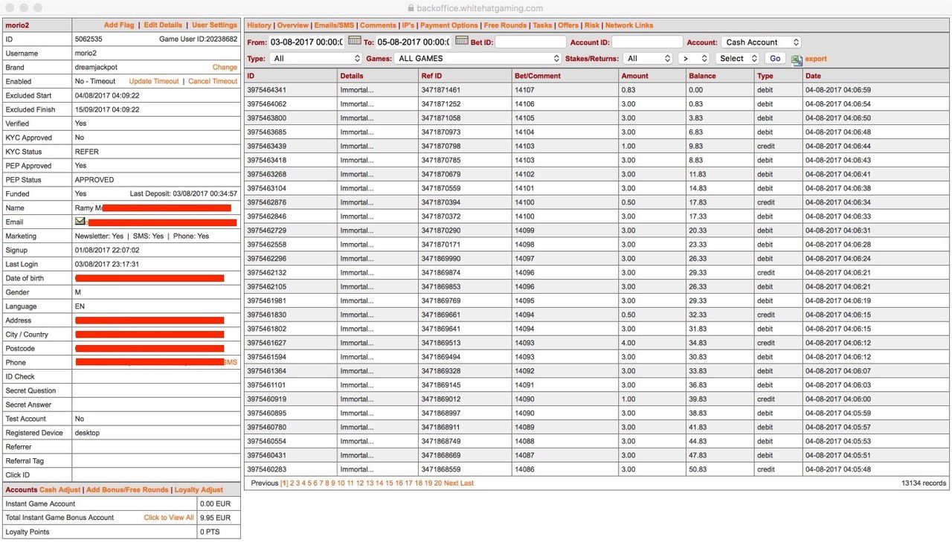The width and height of the screenshot is (952, 560).
Task: Open the To date calendar picker icon
Action: pos(462,41)
